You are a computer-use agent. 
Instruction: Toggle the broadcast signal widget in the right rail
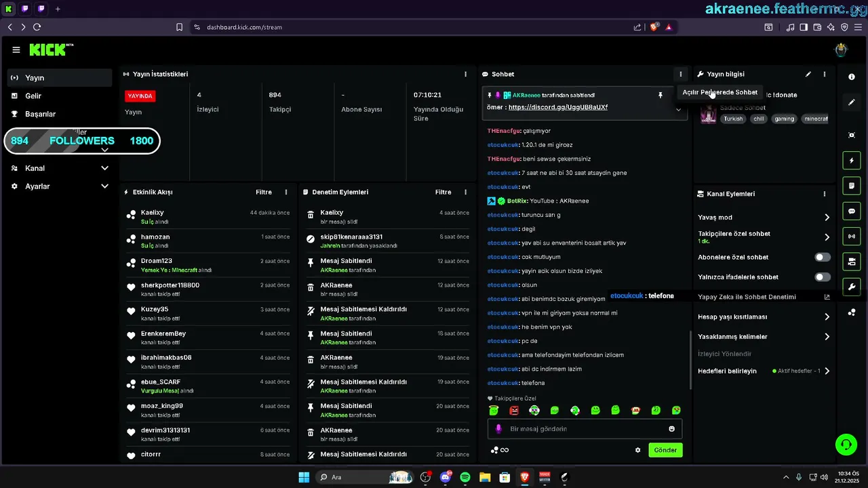click(x=852, y=236)
